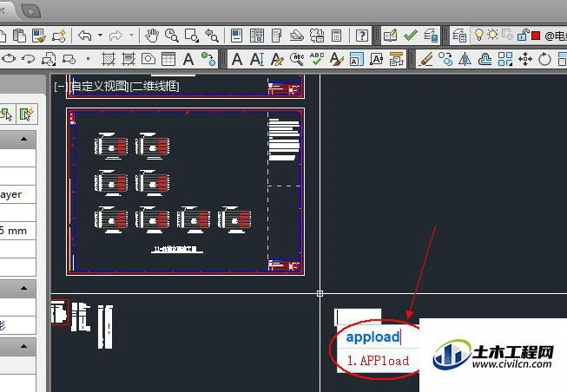Open the Block Editor icon

click(x=59, y=36)
